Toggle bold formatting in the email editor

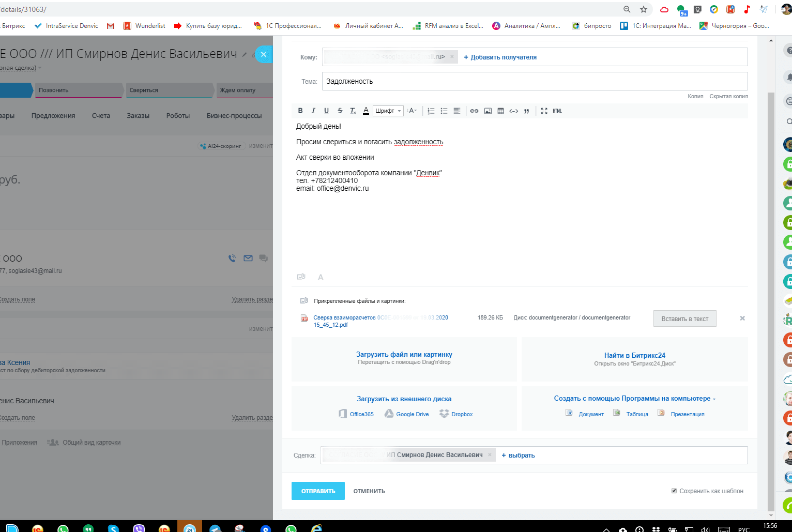300,111
